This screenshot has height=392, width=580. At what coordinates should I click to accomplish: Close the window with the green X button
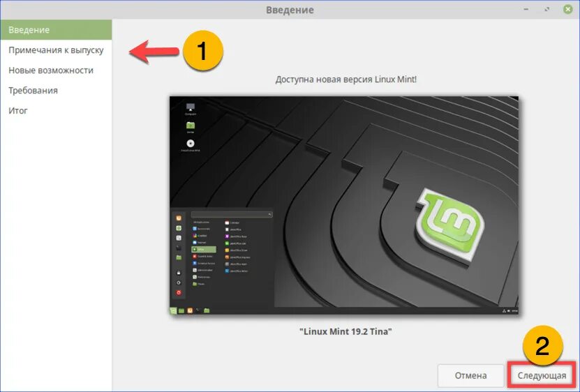(568, 9)
